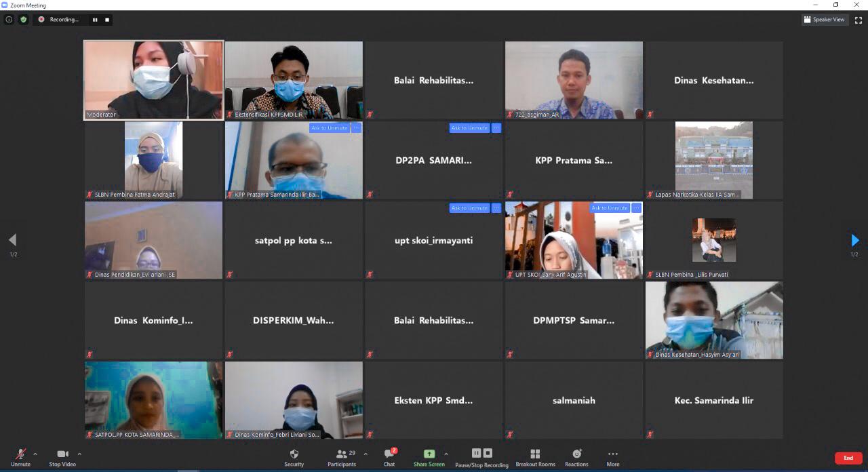Open the Reactions menu
868x472 pixels.
[576, 457]
